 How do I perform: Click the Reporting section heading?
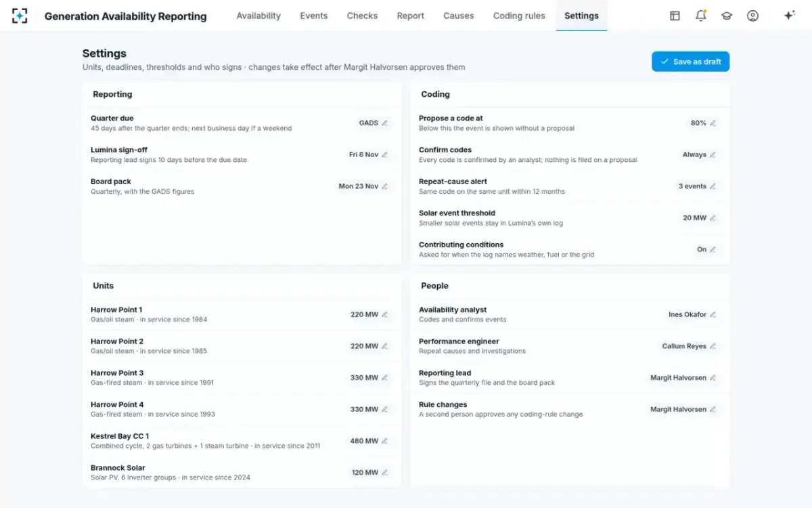point(112,94)
